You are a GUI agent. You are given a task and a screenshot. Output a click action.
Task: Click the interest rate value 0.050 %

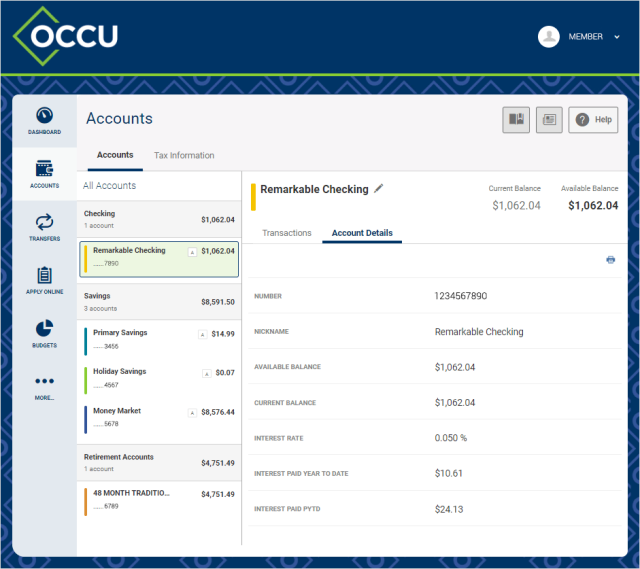pos(451,438)
